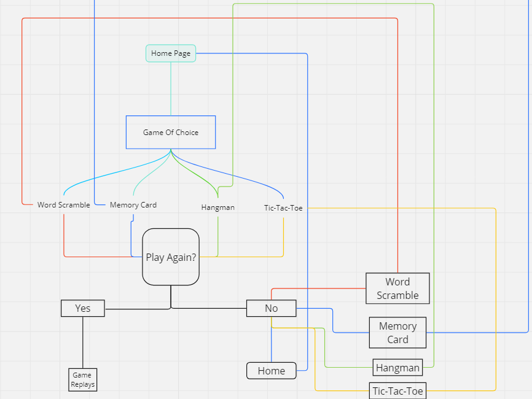This screenshot has height=399, width=532.
Task: Select the unboxed Word Scramble text label
Action: coord(63,205)
